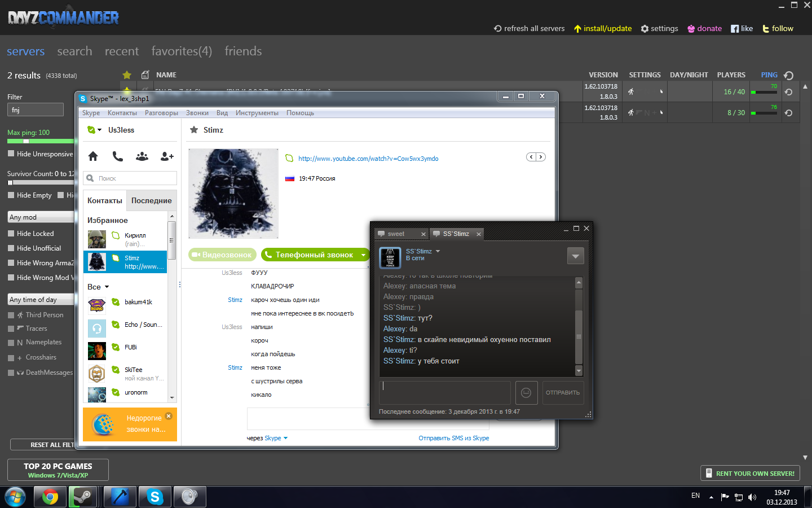Toggle the Hide Empty checkbox

click(11, 195)
